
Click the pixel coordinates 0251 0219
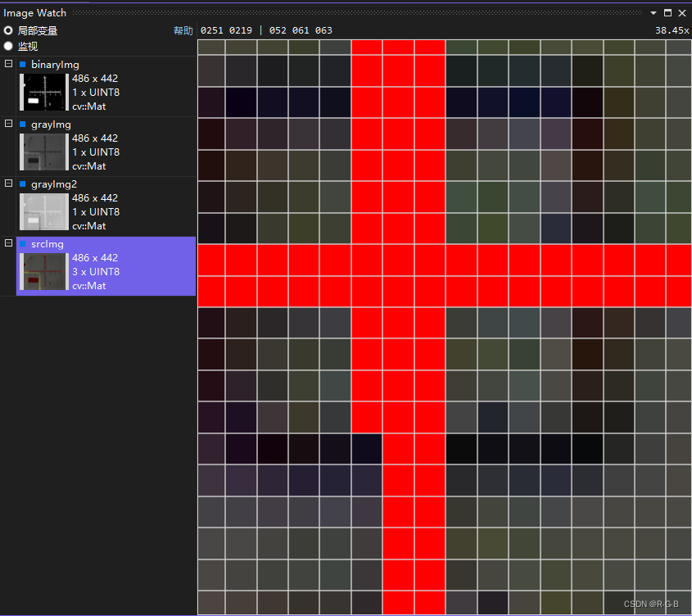(x=226, y=30)
